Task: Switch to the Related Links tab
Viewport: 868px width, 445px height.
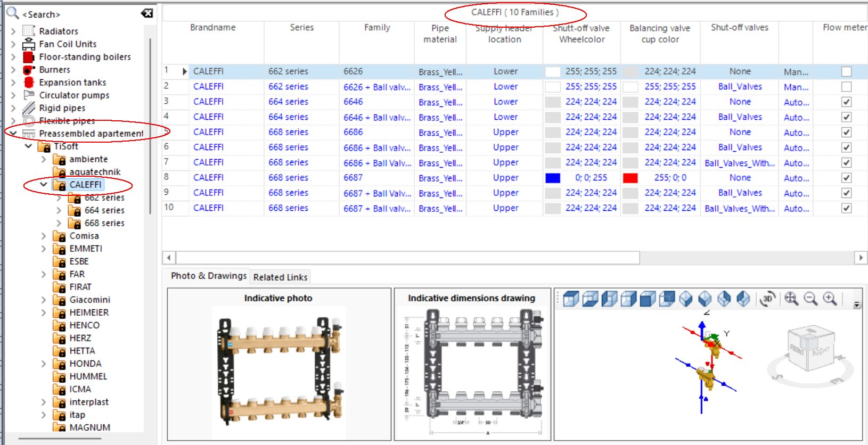Action: click(280, 277)
